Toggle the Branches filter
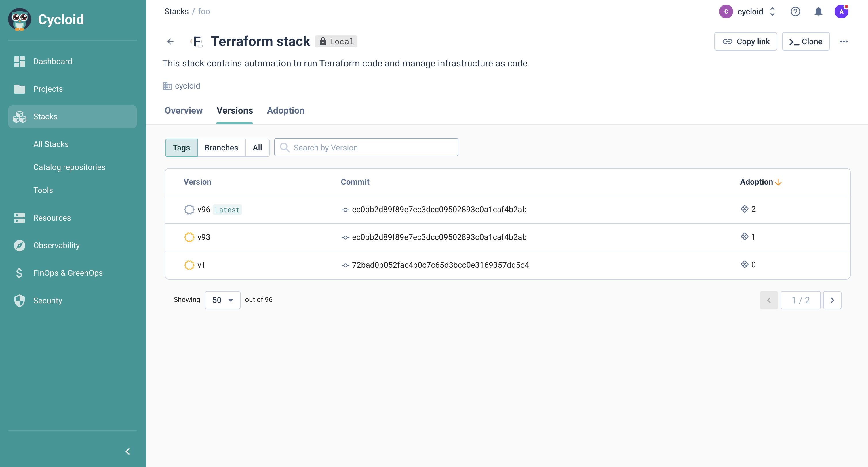Viewport: 868px width, 467px height. click(x=221, y=148)
